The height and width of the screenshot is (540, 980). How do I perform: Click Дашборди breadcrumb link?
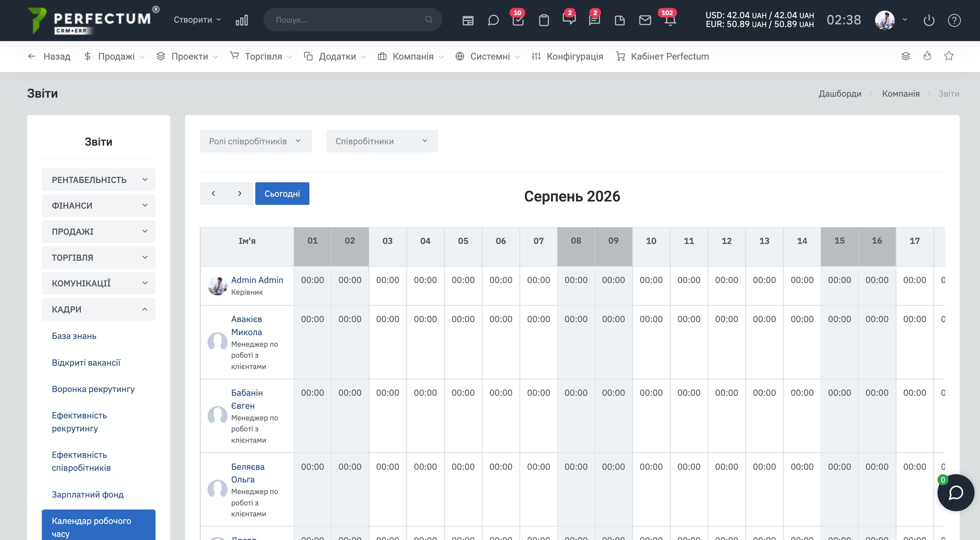pyautogui.click(x=840, y=94)
